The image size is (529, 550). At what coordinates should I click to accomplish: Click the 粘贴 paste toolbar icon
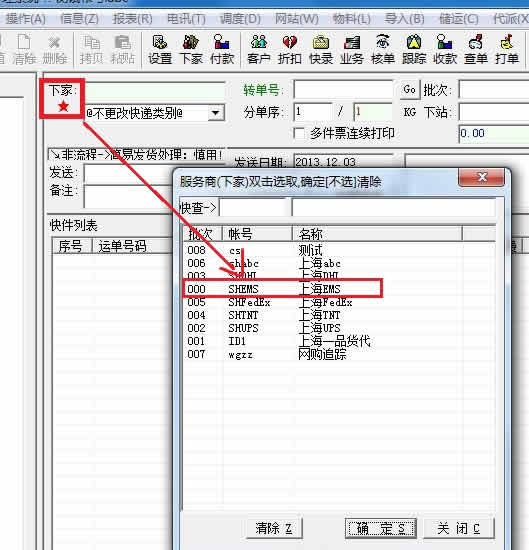click(x=122, y=50)
